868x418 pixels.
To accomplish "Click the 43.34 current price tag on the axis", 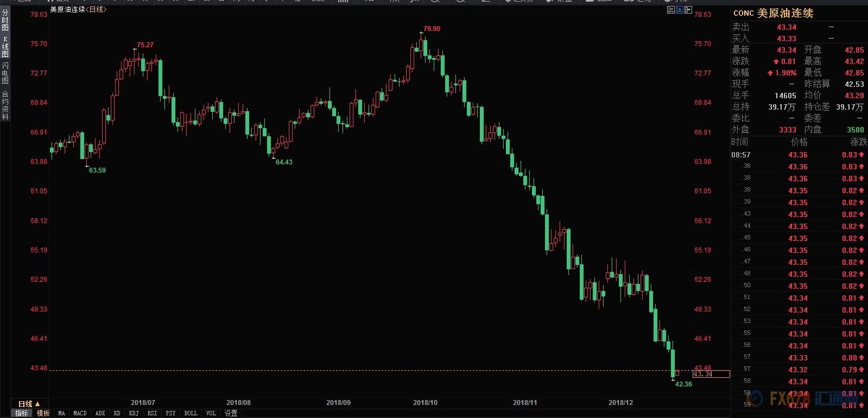I will [711, 374].
